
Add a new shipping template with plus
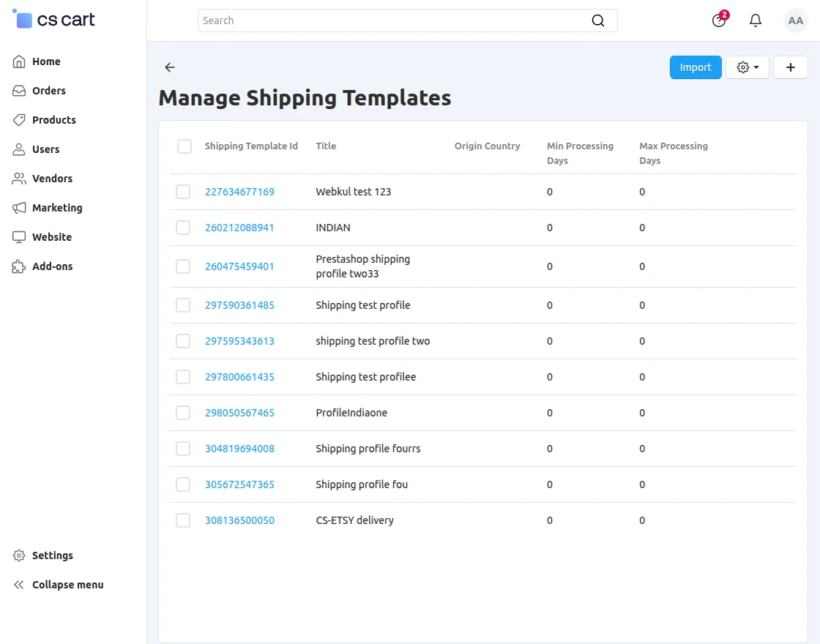click(790, 67)
